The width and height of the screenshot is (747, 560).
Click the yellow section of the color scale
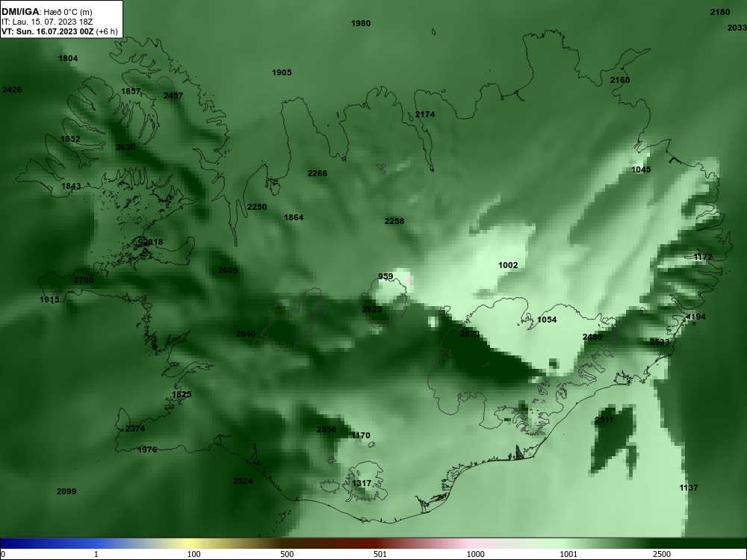click(190, 544)
